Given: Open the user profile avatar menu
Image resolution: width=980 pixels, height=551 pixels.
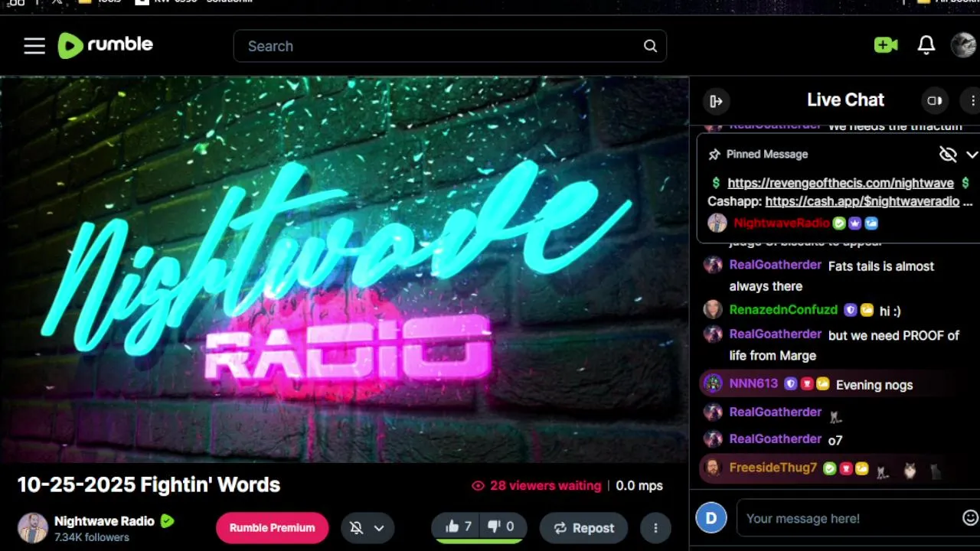Looking at the screenshot, I should pyautogui.click(x=963, y=45).
